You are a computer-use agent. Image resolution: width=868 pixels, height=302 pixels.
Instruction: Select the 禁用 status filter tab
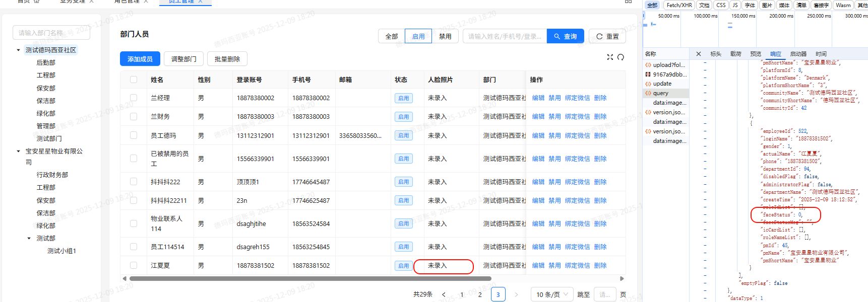click(445, 36)
